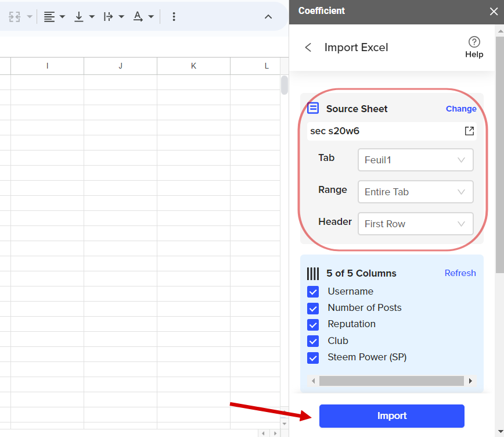Uncheck the Username column

(x=313, y=292)
